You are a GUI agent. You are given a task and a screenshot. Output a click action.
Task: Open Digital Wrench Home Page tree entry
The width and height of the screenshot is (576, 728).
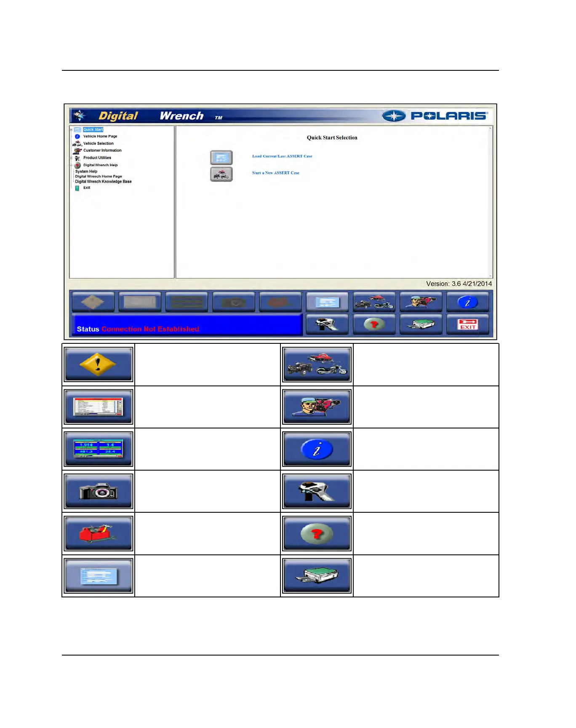click(x=99, y=177)
